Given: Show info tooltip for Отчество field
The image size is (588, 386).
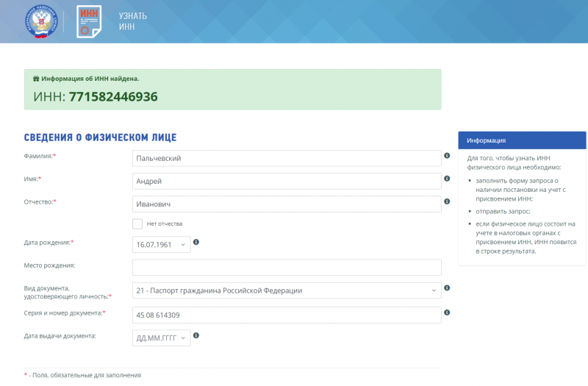Looking at the screenshot, I should coord(447,201).
